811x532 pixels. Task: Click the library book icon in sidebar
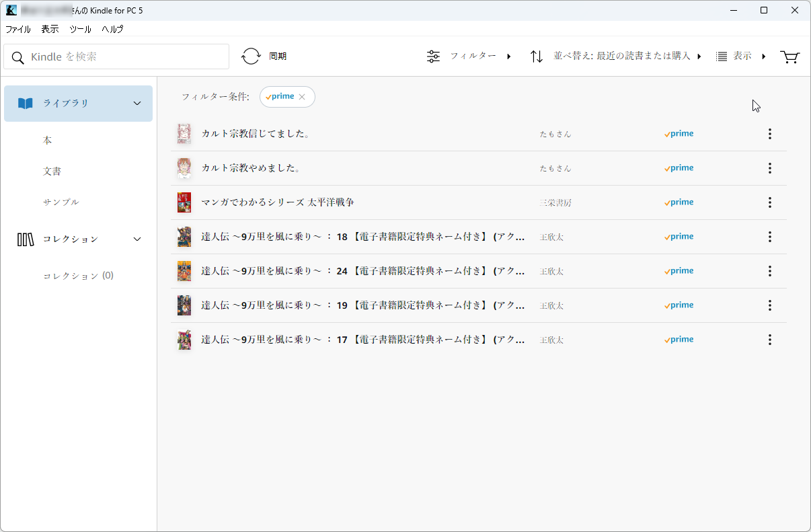coord(25,103)
